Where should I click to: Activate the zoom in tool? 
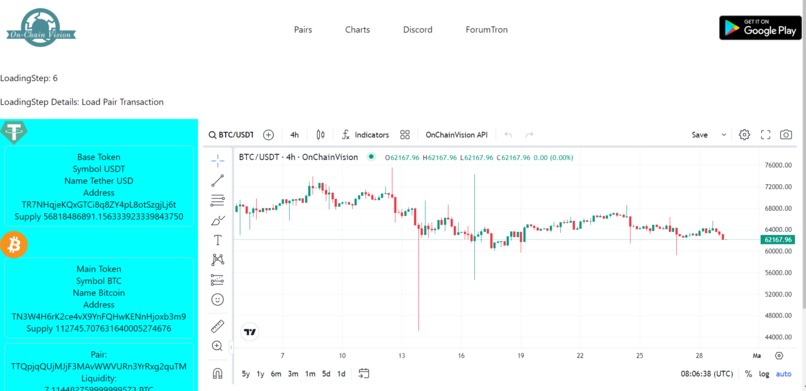tap(217, 346)
